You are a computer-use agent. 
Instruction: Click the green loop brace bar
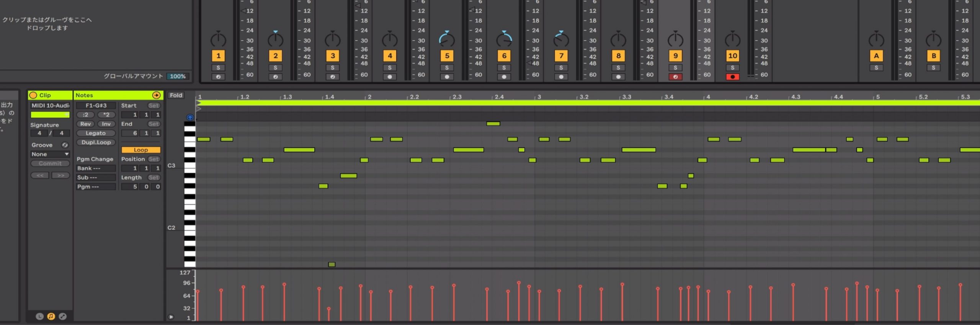tap(588, 103)
